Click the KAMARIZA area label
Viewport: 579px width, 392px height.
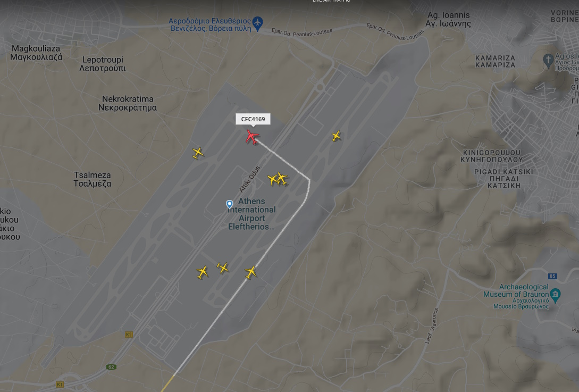point(495,61)
